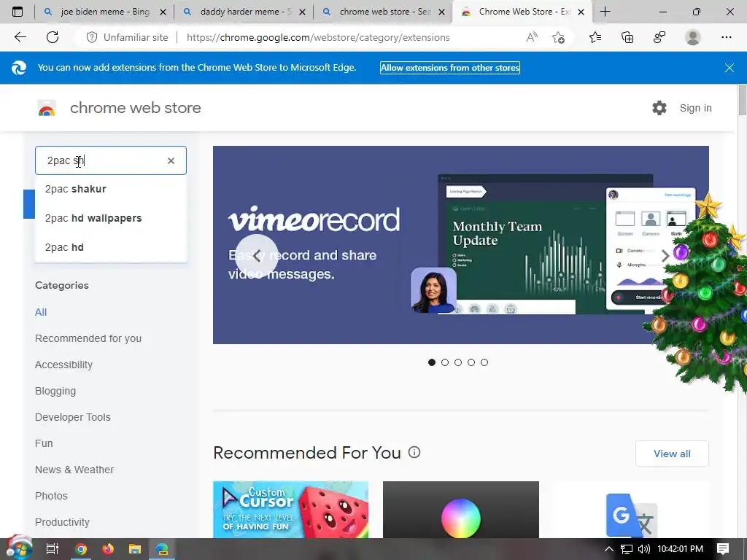This screenshot has height=560, width=747.
Task: Click Allow extensions from other stores
Action: [449, 68]
